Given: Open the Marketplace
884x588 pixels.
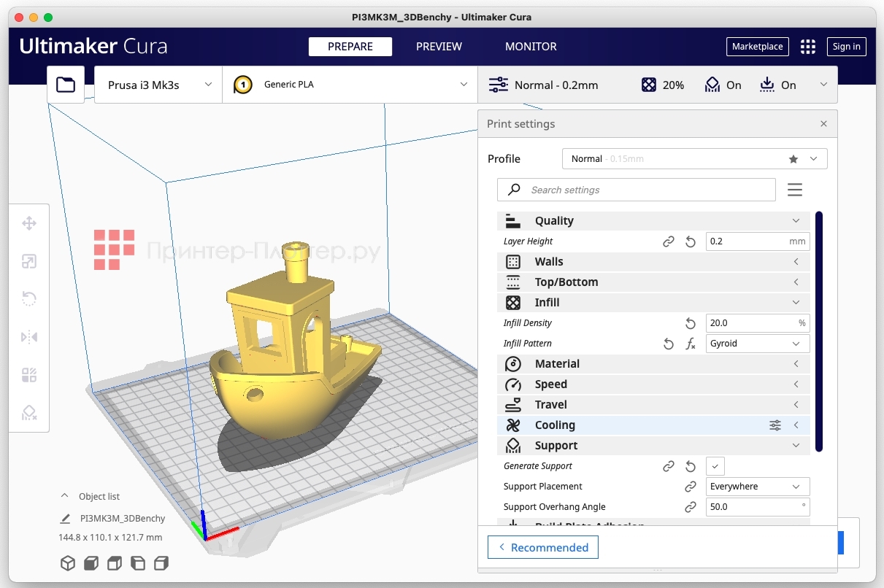Looking at the screenshot, I should (757, 46).
